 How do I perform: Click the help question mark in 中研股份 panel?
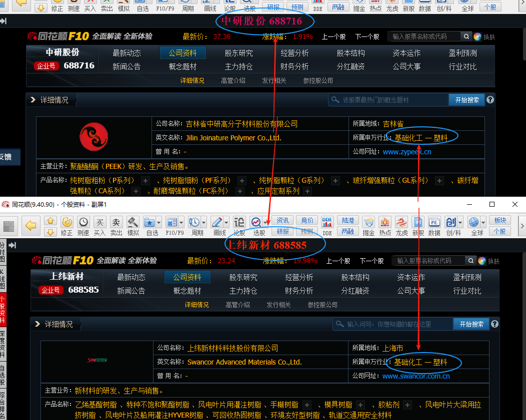(490, 100)
